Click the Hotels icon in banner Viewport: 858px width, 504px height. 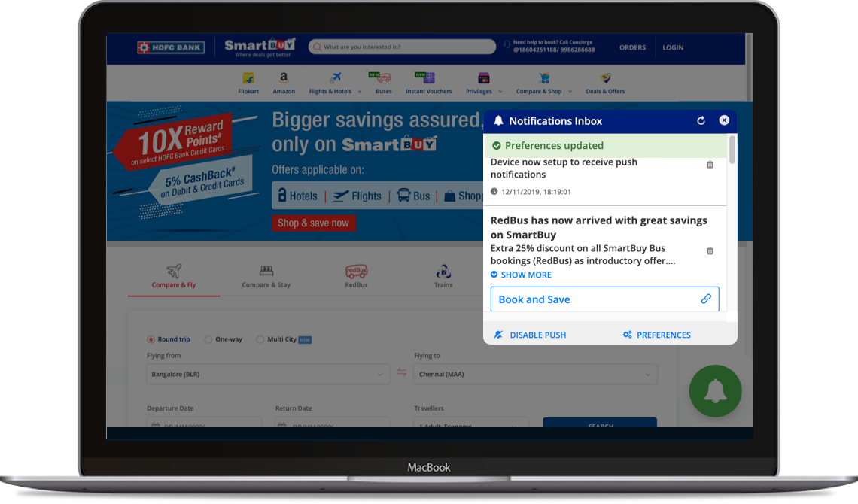pyautogui.click(x=282, y=195)
